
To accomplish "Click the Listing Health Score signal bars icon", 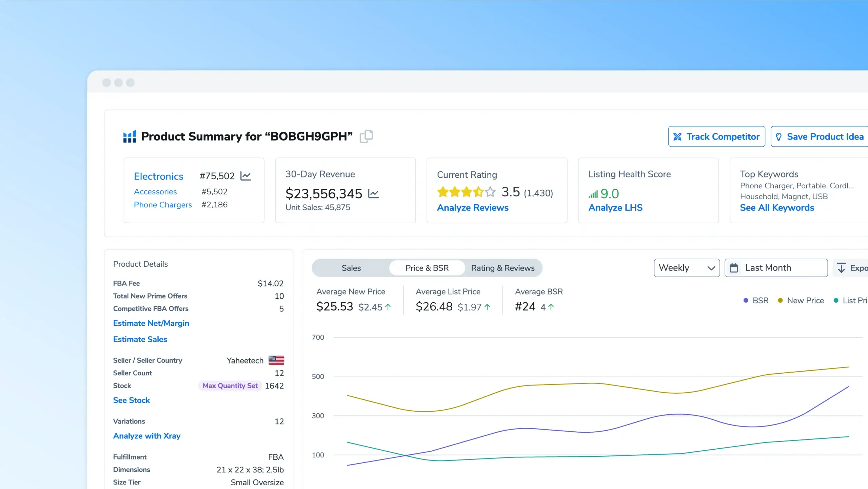I will tap(593, 194).
